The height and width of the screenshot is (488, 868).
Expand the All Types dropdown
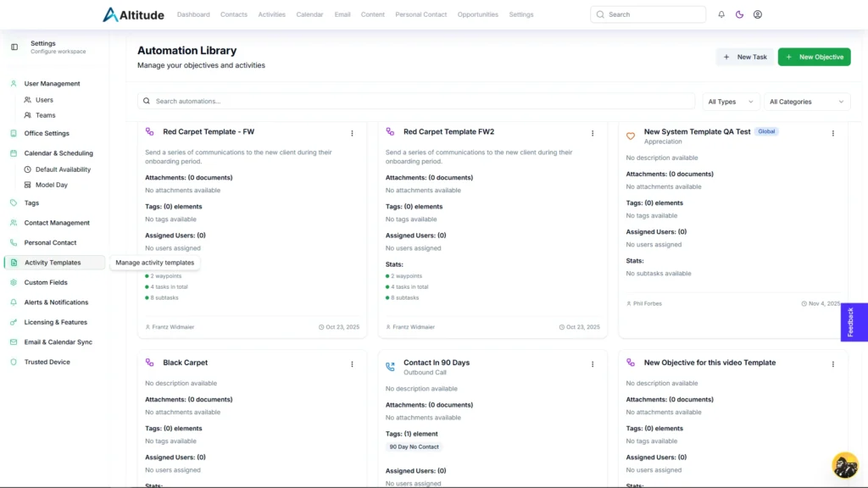[x=730, y=102]
